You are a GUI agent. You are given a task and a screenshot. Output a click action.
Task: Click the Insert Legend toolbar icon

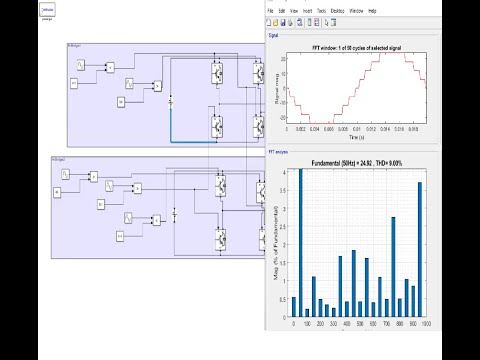(316, 22)
